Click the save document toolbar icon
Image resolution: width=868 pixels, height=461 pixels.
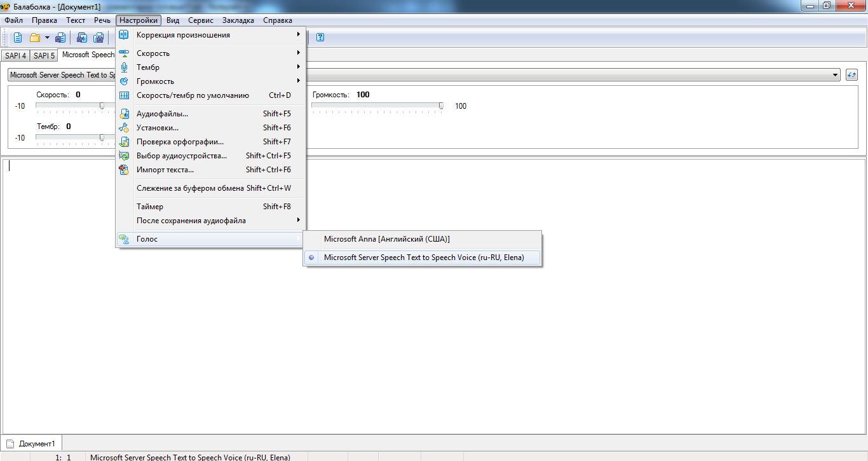(60, 37)
